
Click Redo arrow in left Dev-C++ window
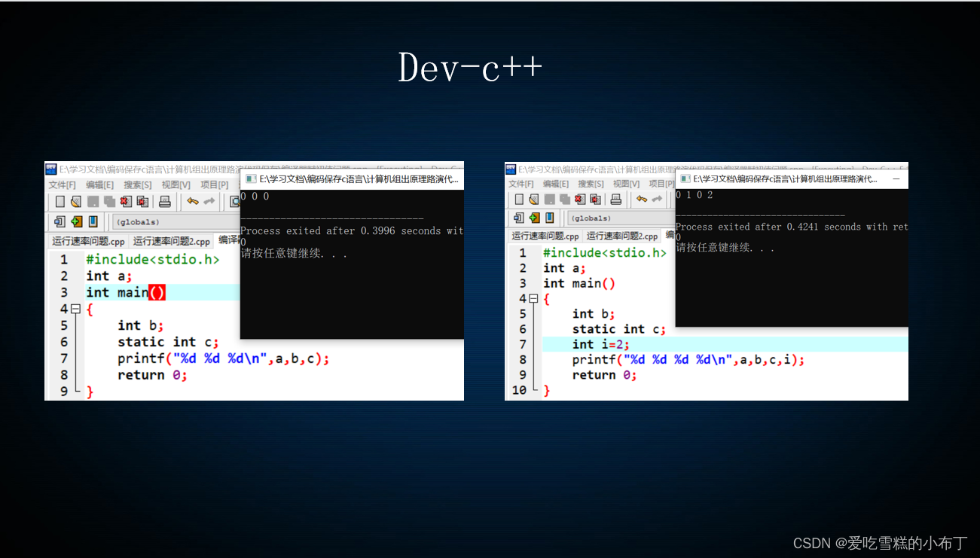(209, 201)
